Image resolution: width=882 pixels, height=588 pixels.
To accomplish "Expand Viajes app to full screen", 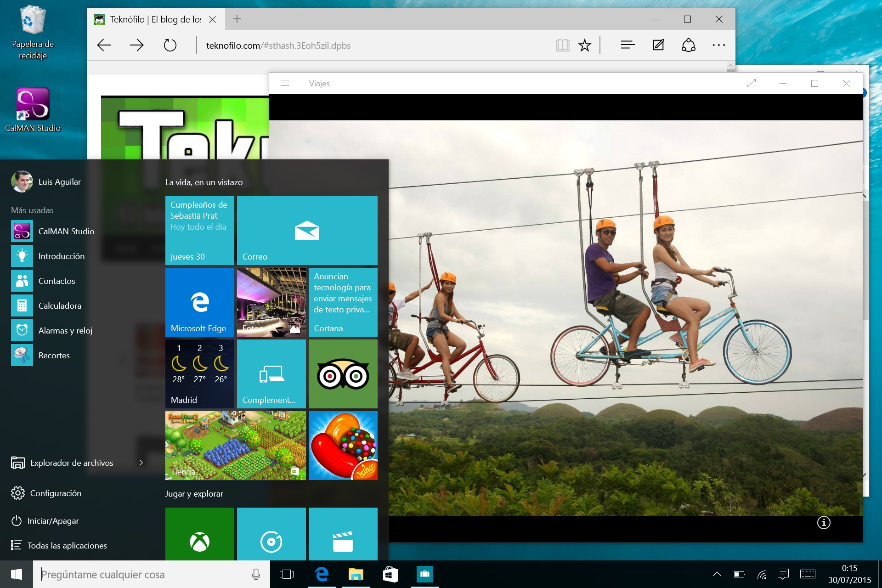I will click(752, 83).
